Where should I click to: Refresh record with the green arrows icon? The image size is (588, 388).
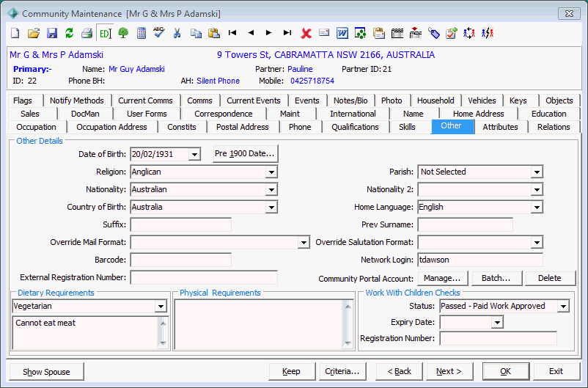70,34
